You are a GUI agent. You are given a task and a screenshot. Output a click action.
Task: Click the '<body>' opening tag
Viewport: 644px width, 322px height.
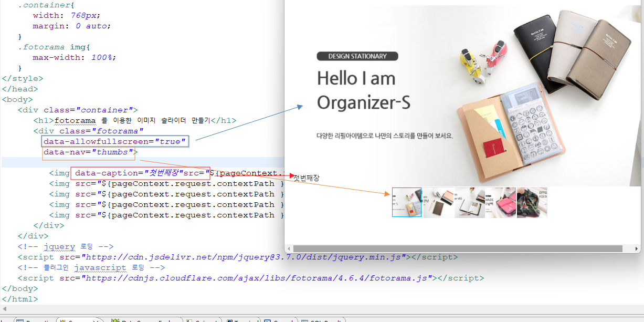[x=17, y=99]
